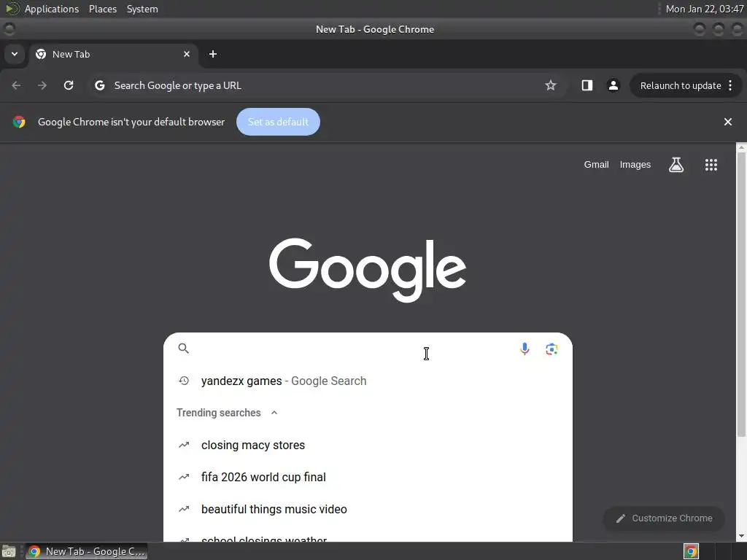Select closing macy stores suggestion
Viewport: 747px width, 560px height.
coord(368,445)
